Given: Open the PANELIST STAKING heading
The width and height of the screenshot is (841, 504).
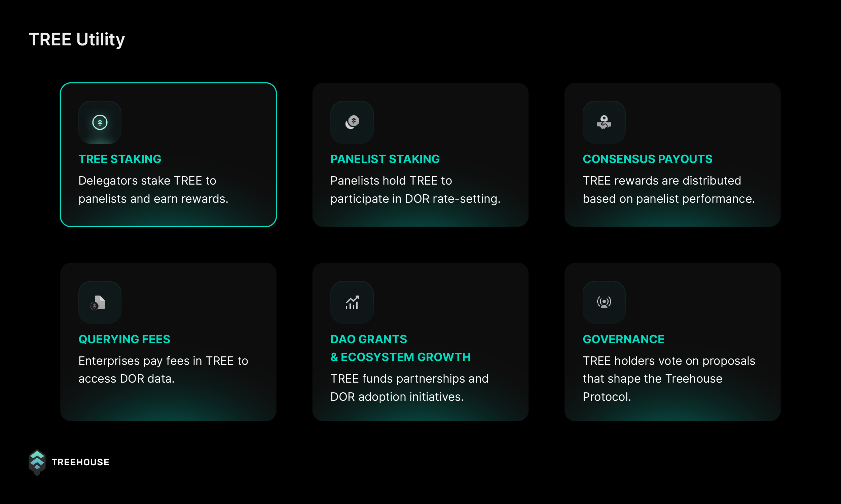Looking at the screenshot, I should tap(385, 159).
